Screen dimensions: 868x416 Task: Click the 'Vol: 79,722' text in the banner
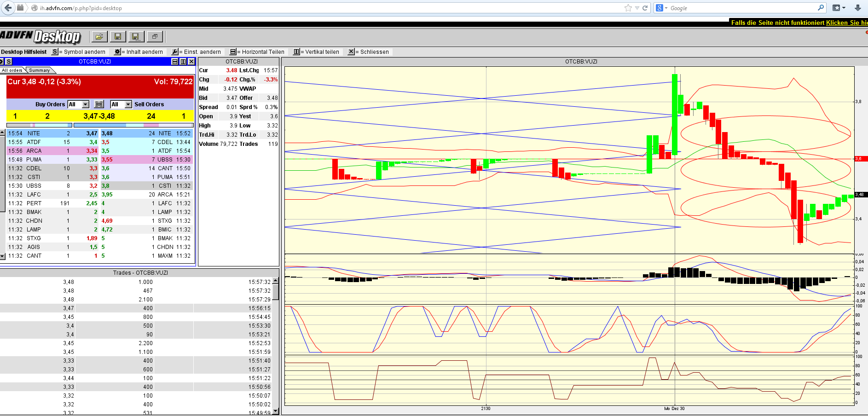pyautogui.click(x=173, y=82)
